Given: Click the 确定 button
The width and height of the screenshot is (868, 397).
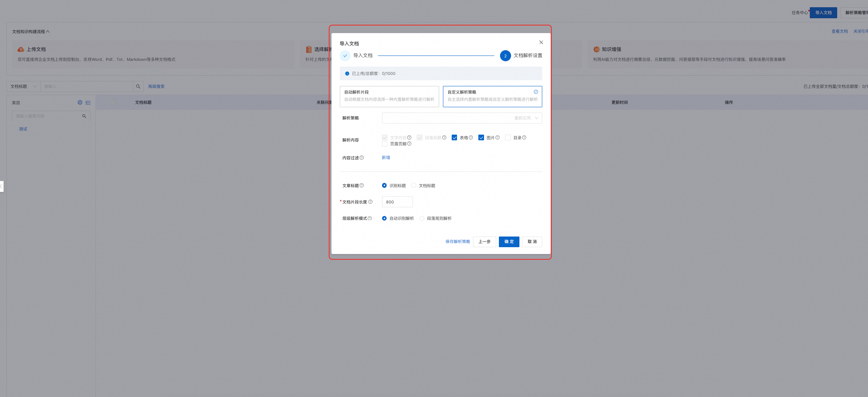Looking at the screenshot, I should pos(509,241).
